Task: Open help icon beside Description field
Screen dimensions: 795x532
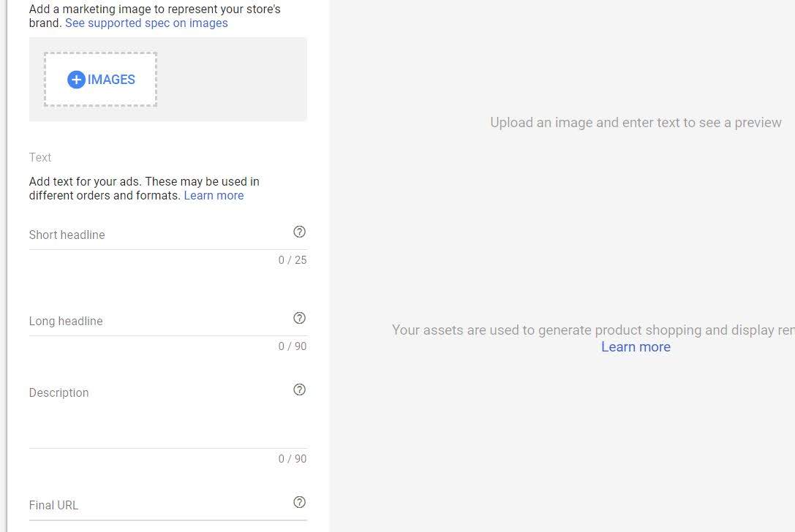Action: point(300,389)
